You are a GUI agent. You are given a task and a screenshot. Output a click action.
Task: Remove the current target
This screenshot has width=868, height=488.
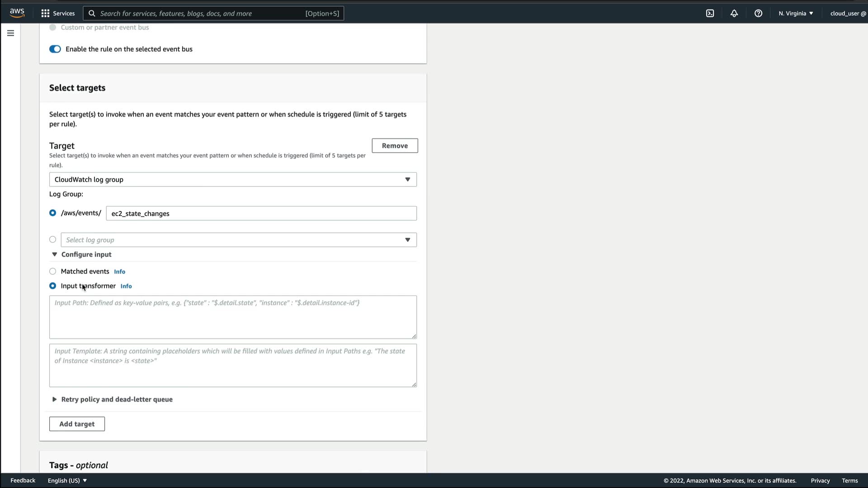point(394,145)
